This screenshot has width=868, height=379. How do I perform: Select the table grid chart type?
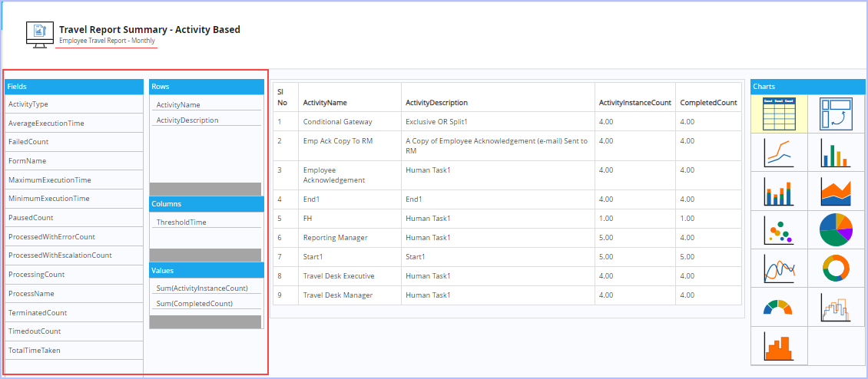779,114
